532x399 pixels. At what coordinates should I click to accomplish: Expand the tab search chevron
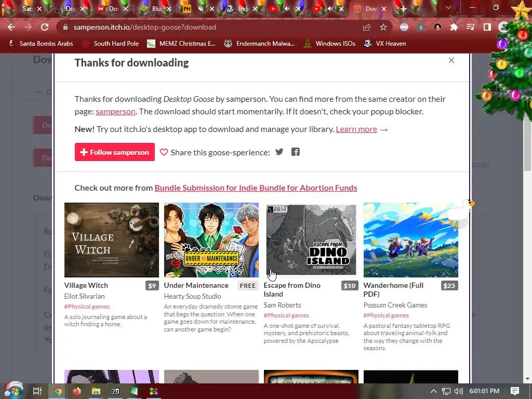(x=448, y=7)
